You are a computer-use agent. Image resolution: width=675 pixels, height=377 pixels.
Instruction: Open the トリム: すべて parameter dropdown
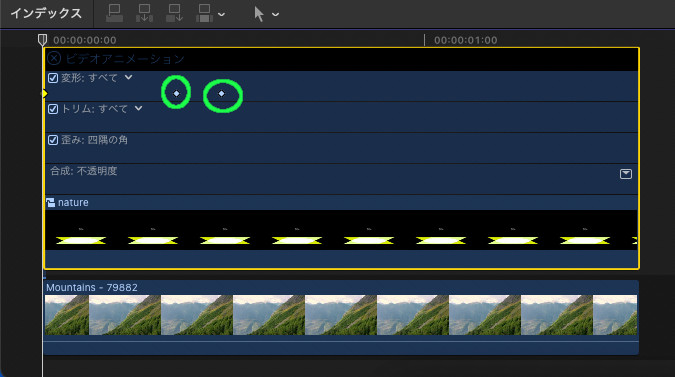pyautogui.click(x=138, y=108)
